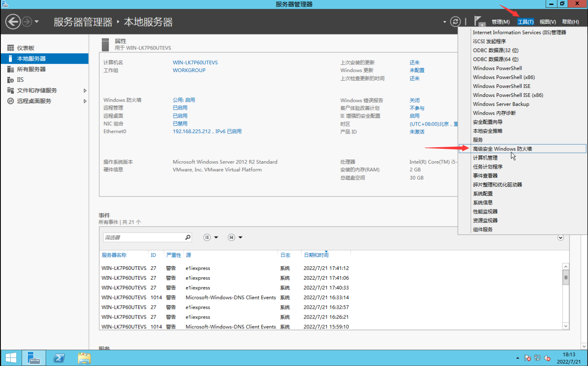This screenshot has height=366, width=588.
Task: Open the 视图(V) menu
Action: 547,22
